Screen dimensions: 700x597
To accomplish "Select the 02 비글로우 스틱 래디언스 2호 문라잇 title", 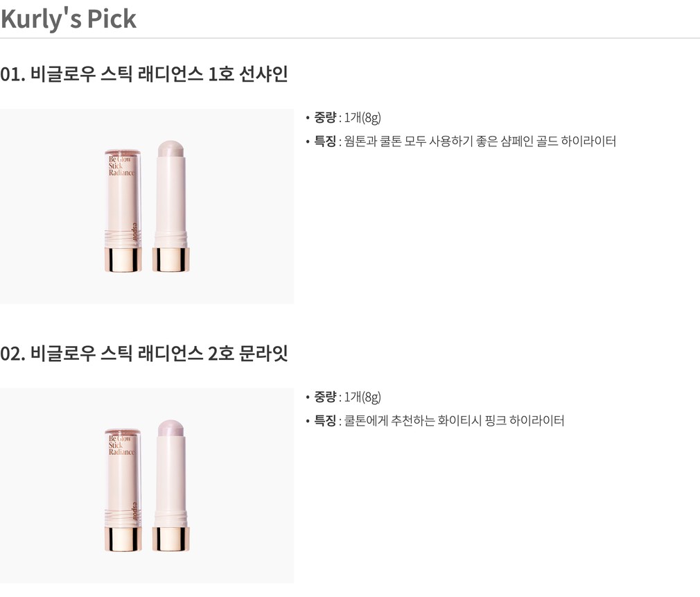I will tap(144, 354).
